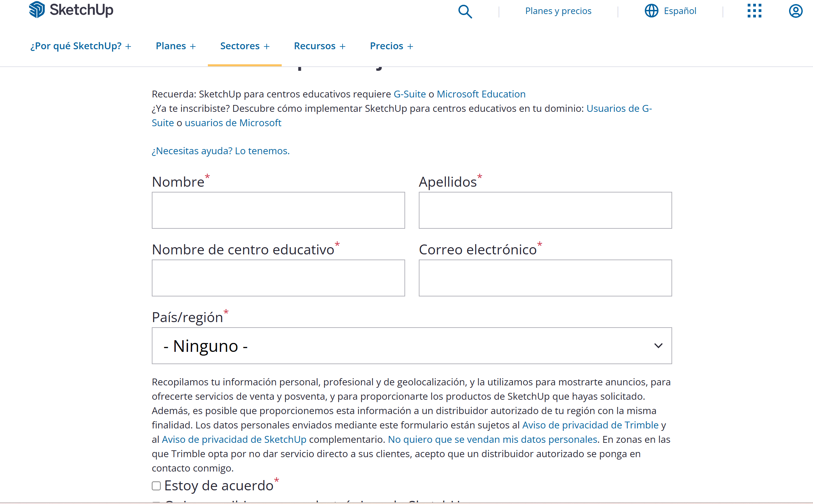
Task: Open the Sectores menu tab
Action: tap(245, 46)
